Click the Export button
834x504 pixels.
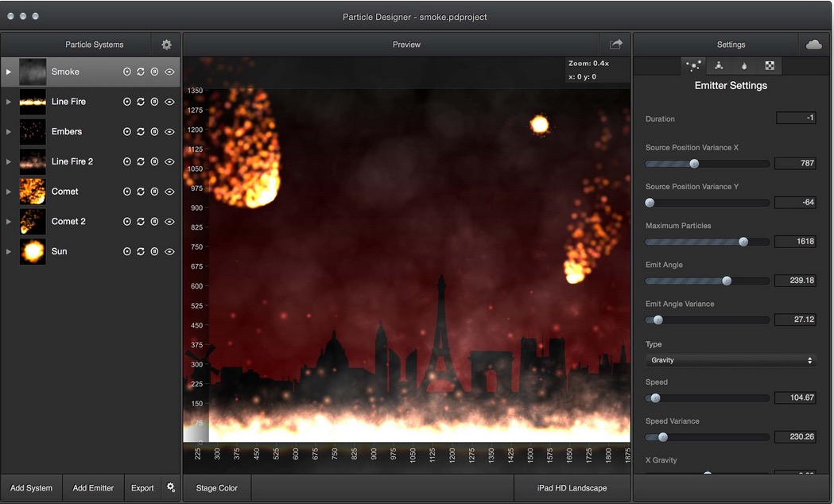(x=142, y=488)
